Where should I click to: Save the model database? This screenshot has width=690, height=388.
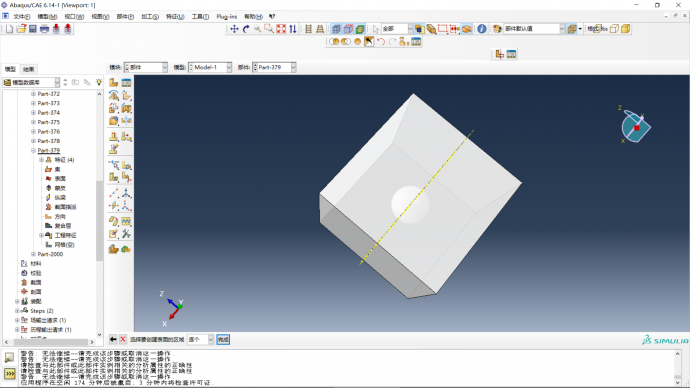33,29
